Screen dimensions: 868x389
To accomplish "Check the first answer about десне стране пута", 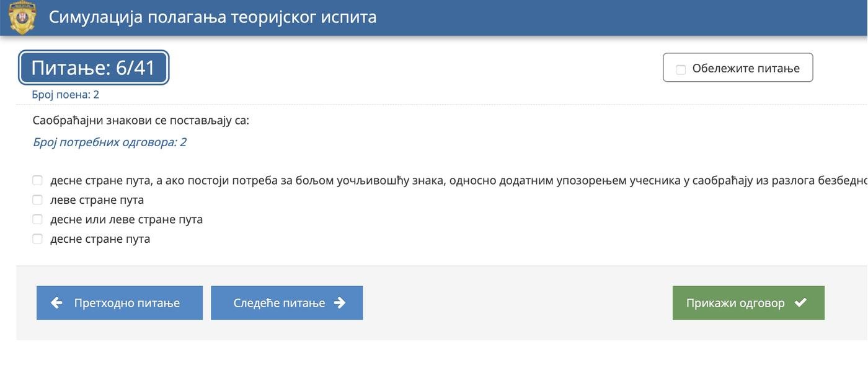I will (37, 180).
